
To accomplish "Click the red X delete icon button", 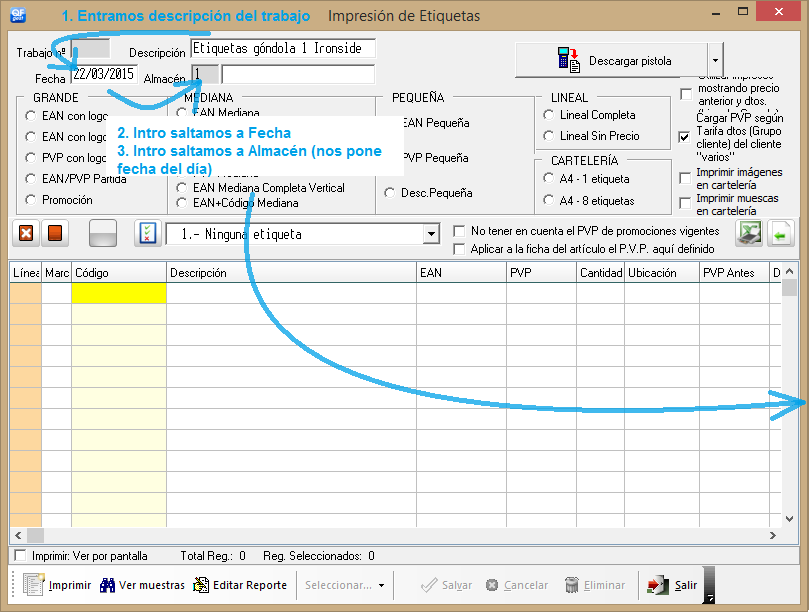I will [26, 233].
